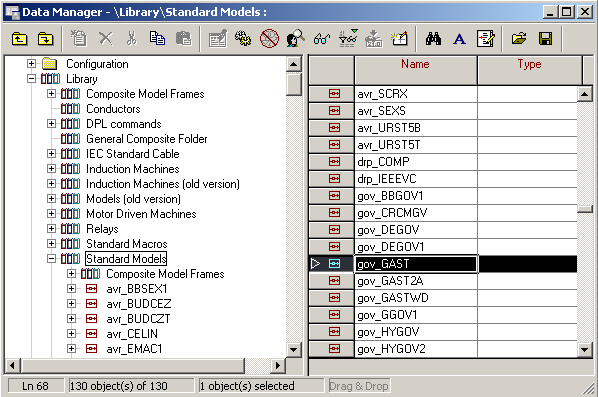Click the Cut scissors toolbar icon
Viewport: 598px width, 397px height.
[x=132, y=39]
